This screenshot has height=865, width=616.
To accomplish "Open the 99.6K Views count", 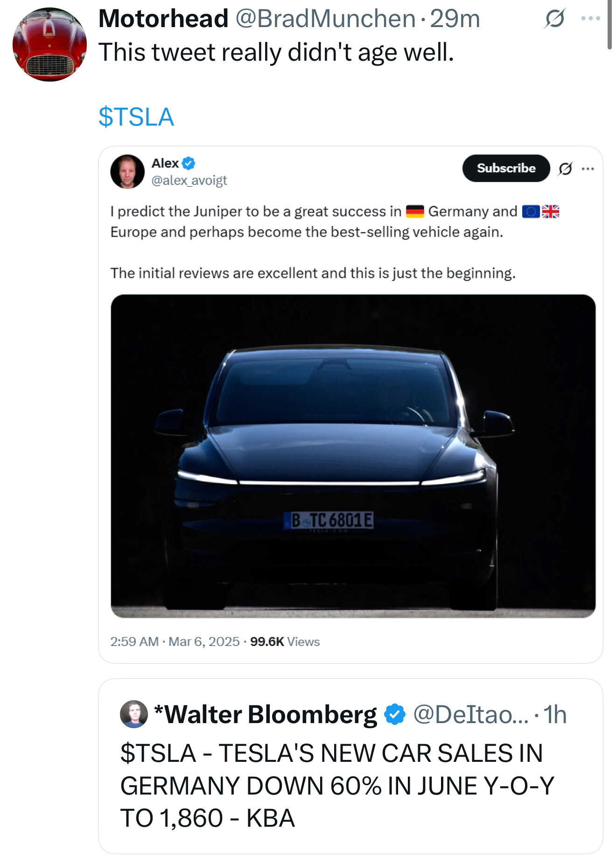I will point(285,641).
